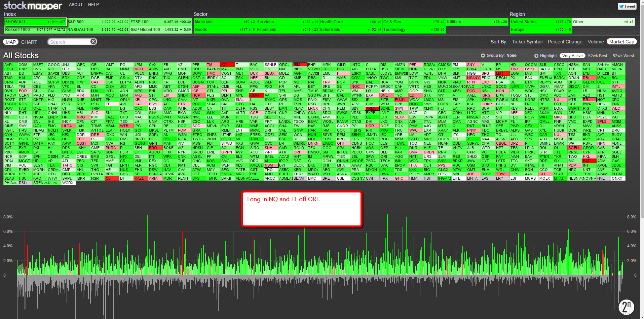The height and width of the screenshot is (319, 644).
Task: Sort stocks by Percent Change
Action: [x=565, y=42]
